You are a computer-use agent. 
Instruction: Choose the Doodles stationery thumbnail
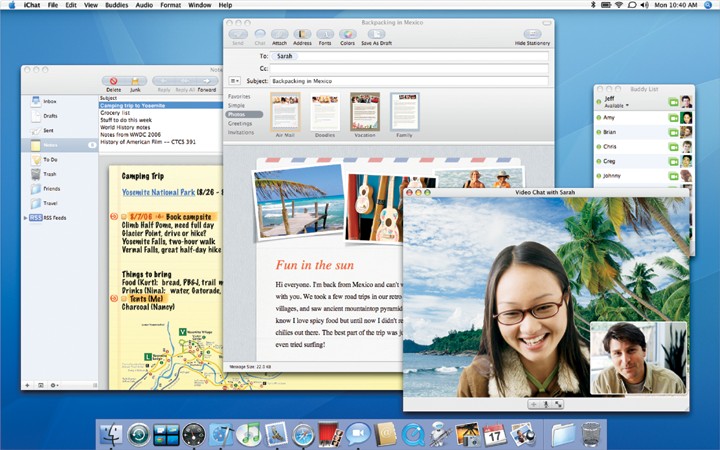coord(325,112)
